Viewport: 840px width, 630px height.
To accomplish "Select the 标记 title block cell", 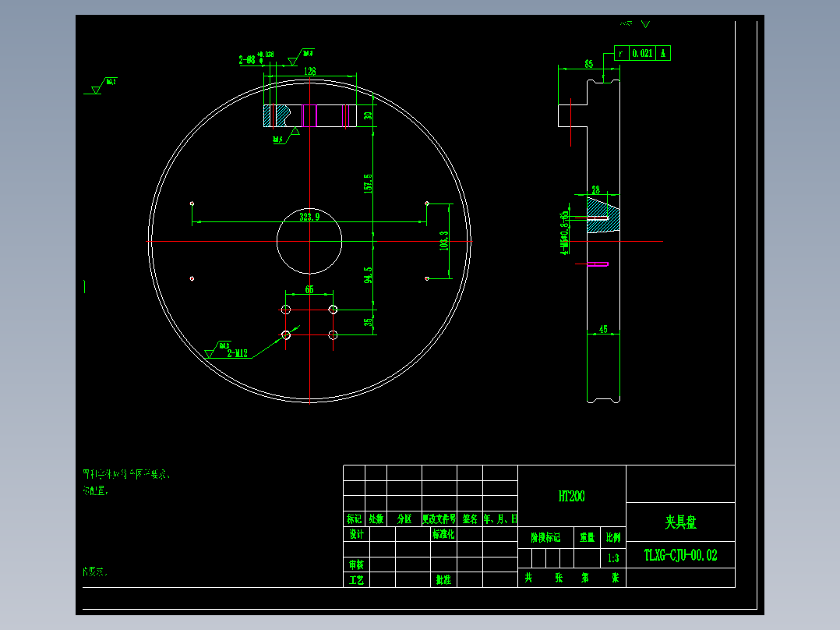I will click(x=354, y=519).
